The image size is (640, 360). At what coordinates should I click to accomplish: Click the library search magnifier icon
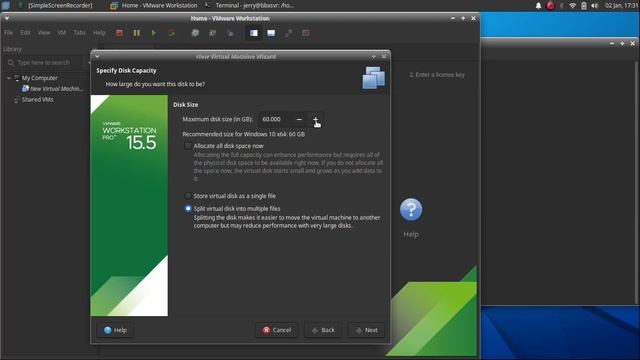11,63
